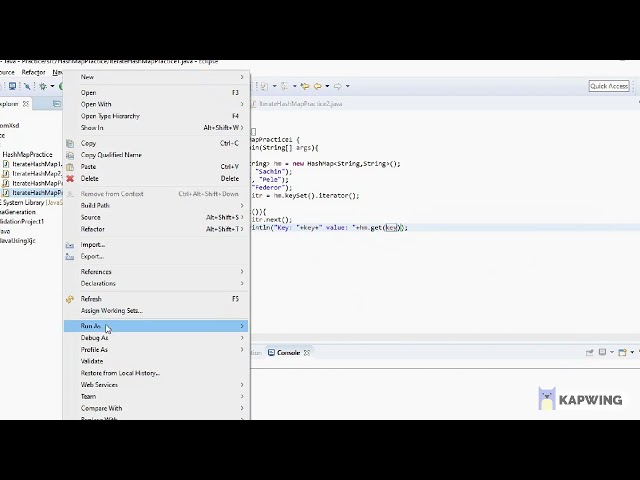640x480 pixels.
Task: Click the Copy icon in context menu
Action: tap(70, 143)
